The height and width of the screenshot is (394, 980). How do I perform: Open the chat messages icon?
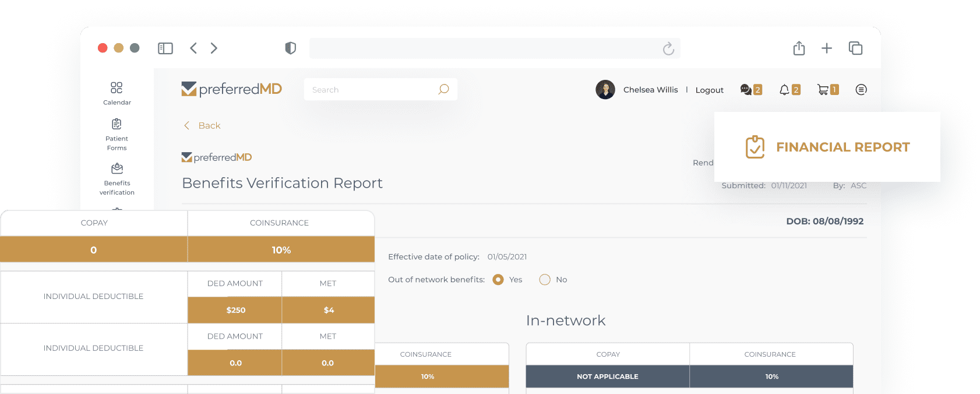[746, 90]
